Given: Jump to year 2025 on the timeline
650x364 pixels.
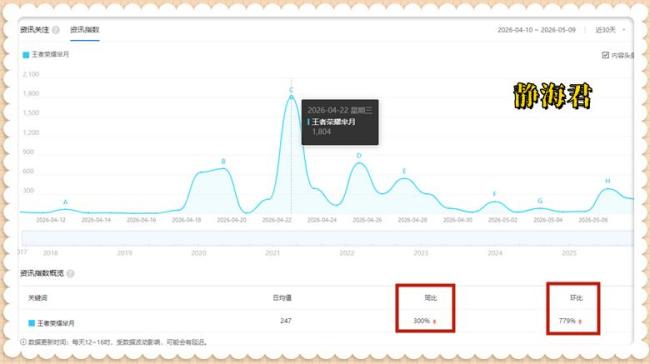Looking at the screenshot, I should point(569,253).
